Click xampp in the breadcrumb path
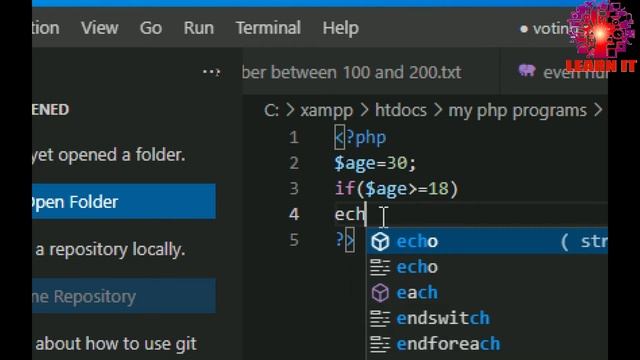 [x=327, y=110]
